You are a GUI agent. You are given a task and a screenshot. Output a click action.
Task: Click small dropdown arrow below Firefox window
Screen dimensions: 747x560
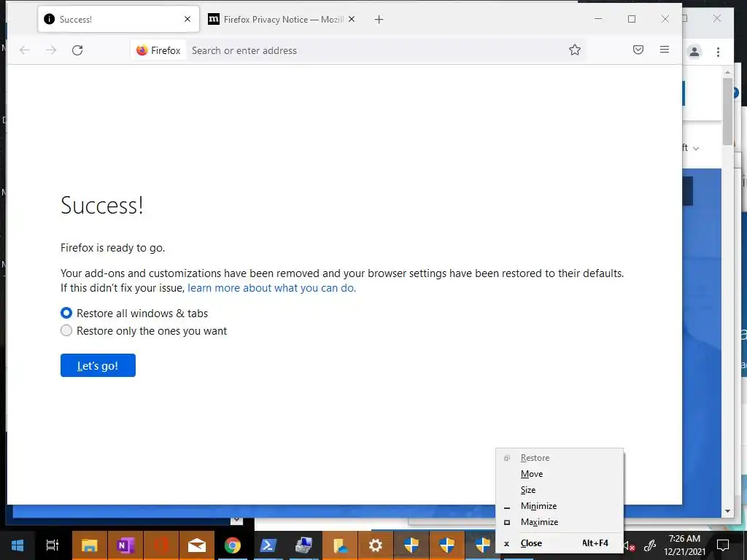tap(237, 520)
